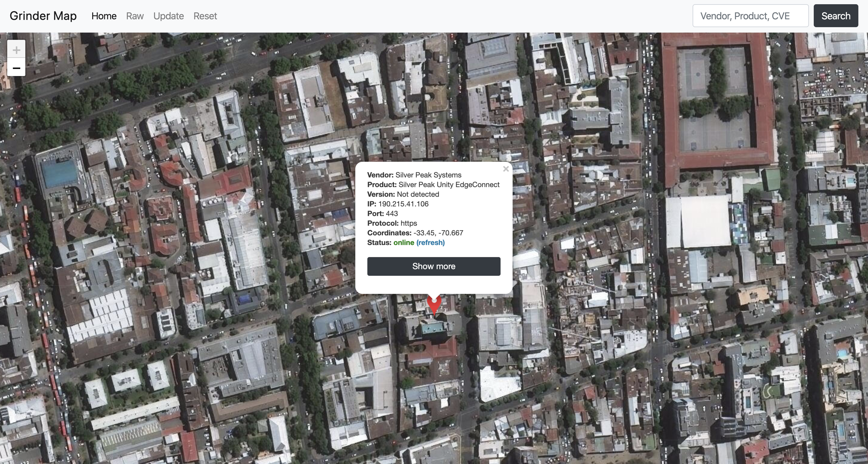Focus the Vendor, Product, CVE search field
This screenshot has width=868, height=464.
point(750,16)
